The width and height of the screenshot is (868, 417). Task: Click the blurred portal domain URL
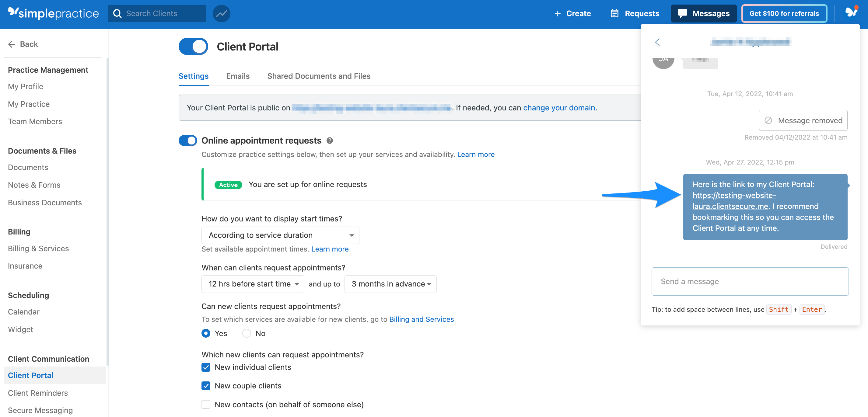coord(371,108)
